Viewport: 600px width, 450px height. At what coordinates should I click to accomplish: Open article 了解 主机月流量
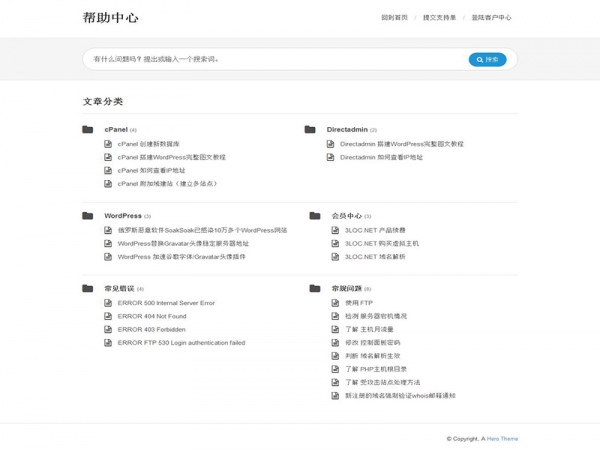(x=369, y=329)
